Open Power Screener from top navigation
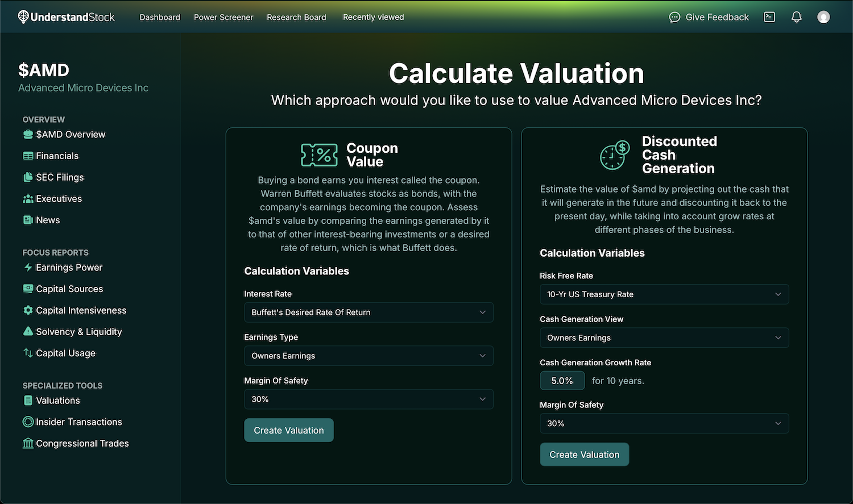Viewport: 853px width, 504px height. coord(223,17)
